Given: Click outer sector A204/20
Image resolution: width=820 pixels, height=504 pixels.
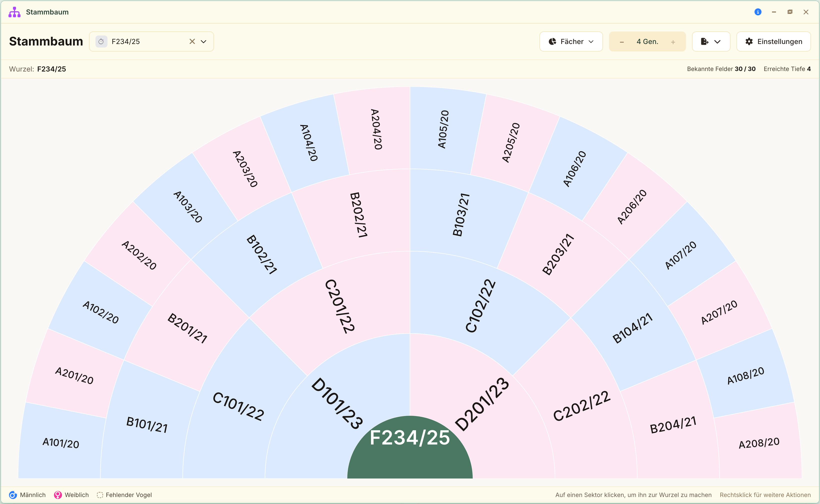Looking at the screenshot, I should (376, 129).
